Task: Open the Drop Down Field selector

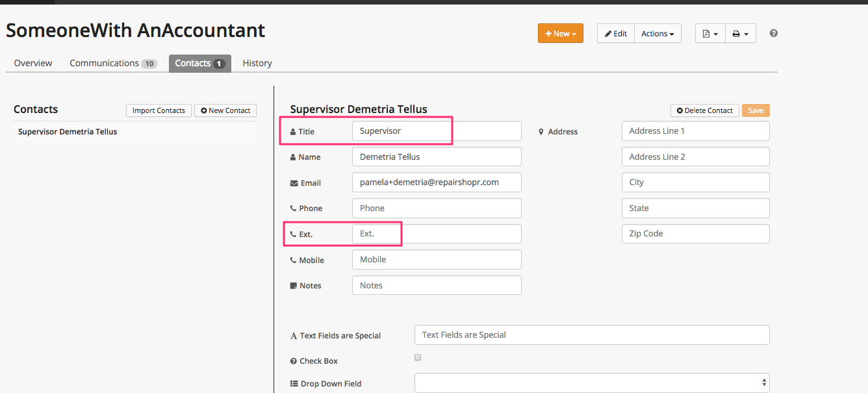Action: 591,383
